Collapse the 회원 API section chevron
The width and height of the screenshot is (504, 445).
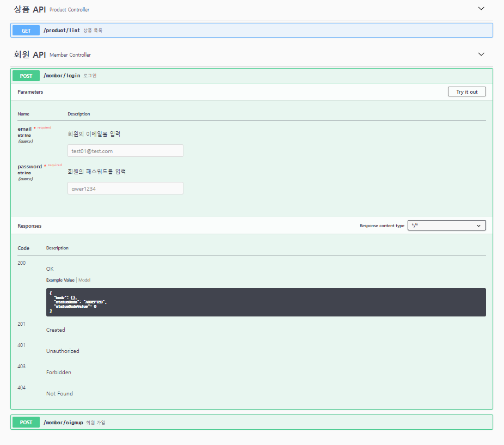coord(481,54)
